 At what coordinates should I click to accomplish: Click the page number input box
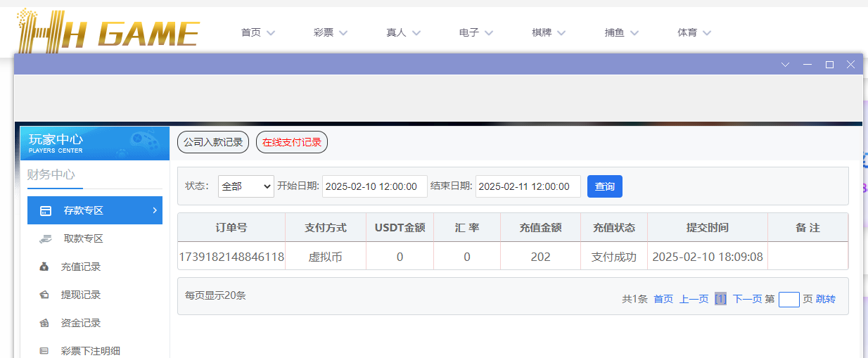click(789, 300)
